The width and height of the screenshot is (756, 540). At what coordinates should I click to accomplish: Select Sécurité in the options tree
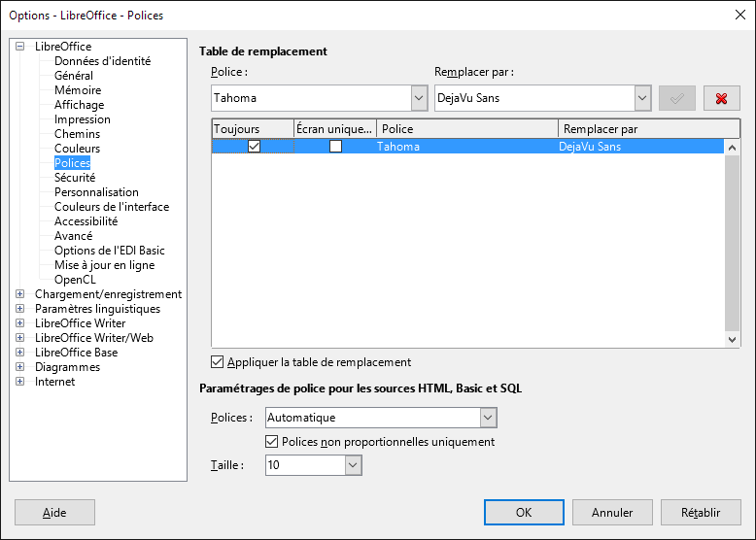pyautogui.click(x=75, y=178)
